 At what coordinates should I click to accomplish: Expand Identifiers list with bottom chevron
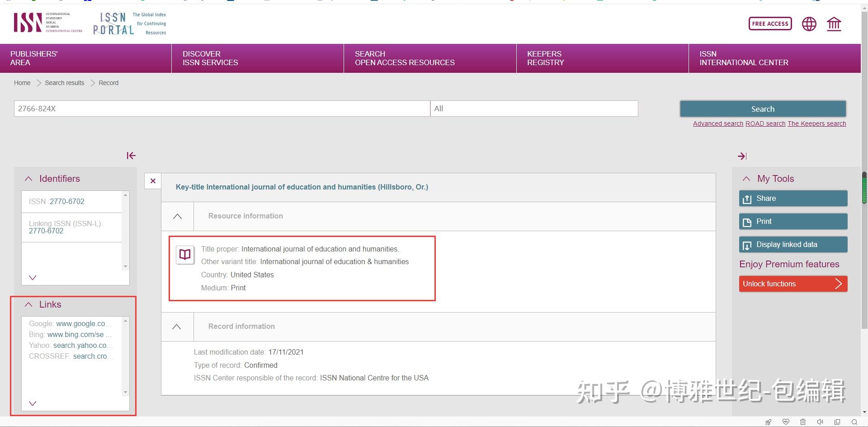[x=33, y=277]
